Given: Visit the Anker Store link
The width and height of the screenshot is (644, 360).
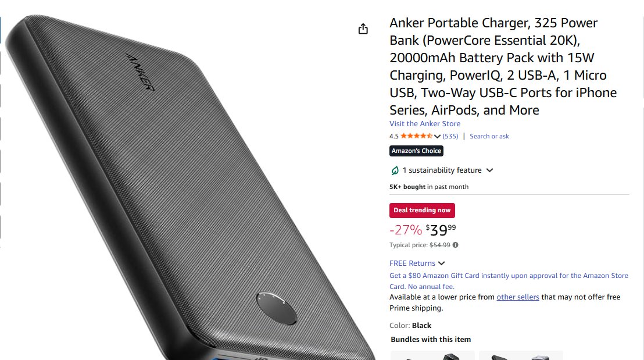Looking at the screenshot, I should click(425, 124).
